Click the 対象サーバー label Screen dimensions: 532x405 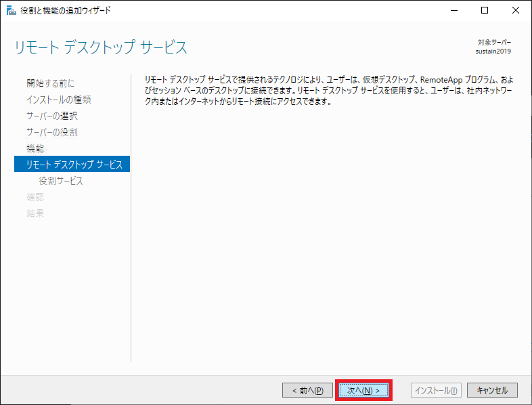point(494,43)
